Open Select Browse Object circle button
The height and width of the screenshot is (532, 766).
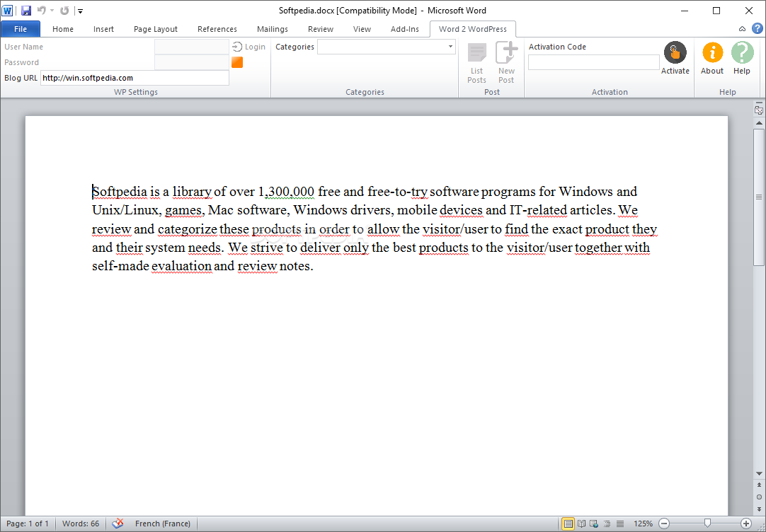click(x=759, y=497)
